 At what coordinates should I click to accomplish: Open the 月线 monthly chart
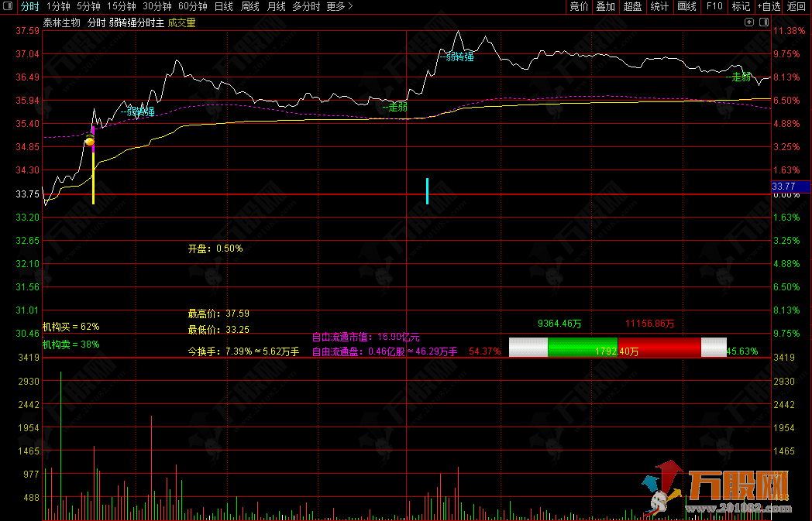pyautogui.click(x=276, y=6)
